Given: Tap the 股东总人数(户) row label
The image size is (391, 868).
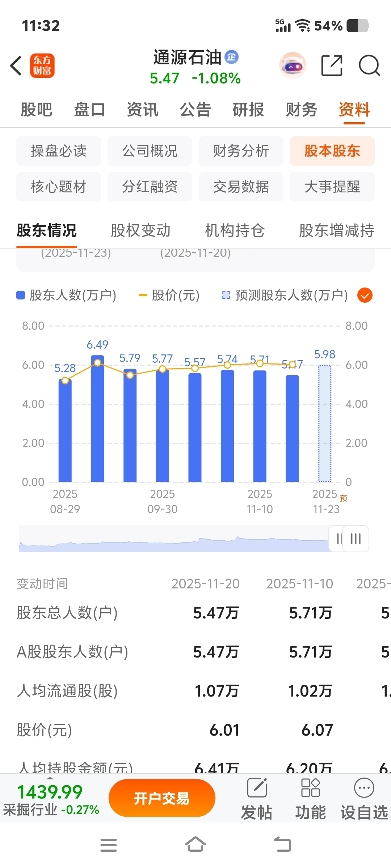Looking at the screenshot, I should (67, 613).
